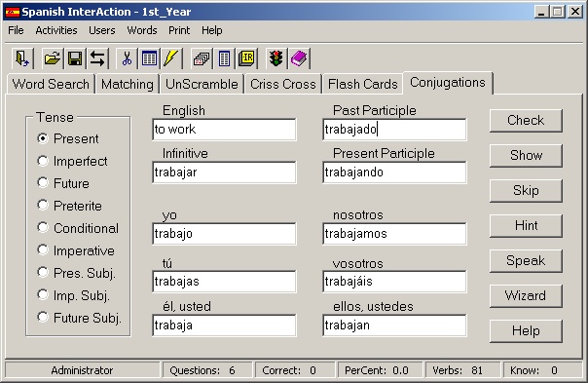Viewport: 588px width, 383px height.
Task: Click the nosotros field 'trabajamos'
Action: [x=394, y=234]
